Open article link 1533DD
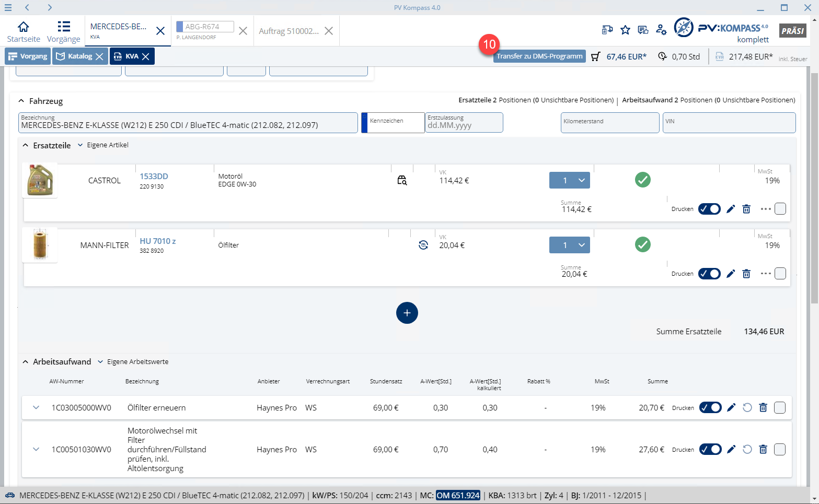 click(154, 177)
